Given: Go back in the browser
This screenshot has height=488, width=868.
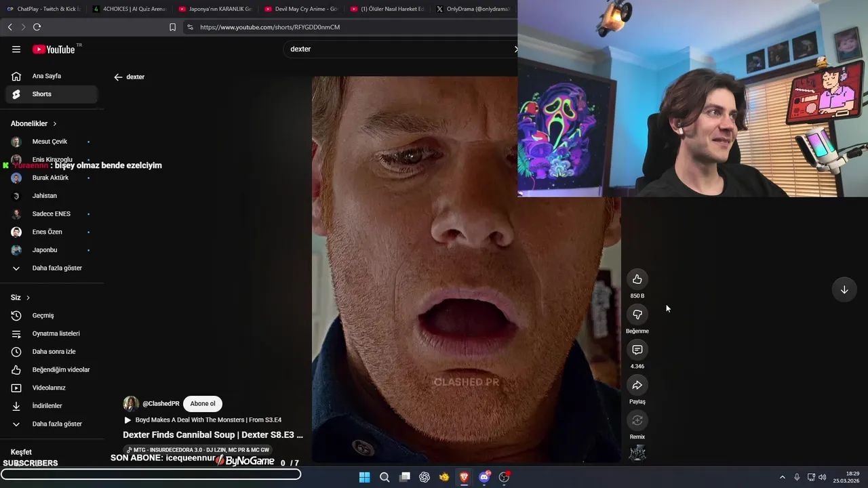Looking at the screenshot, I should pyautogui.click(x=9, y=27).
